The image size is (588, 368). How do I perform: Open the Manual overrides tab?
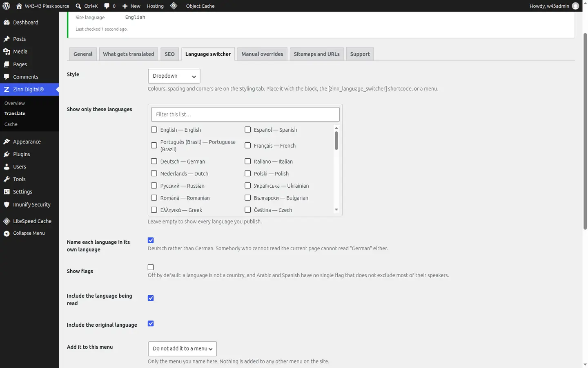(x=262, y=54)
